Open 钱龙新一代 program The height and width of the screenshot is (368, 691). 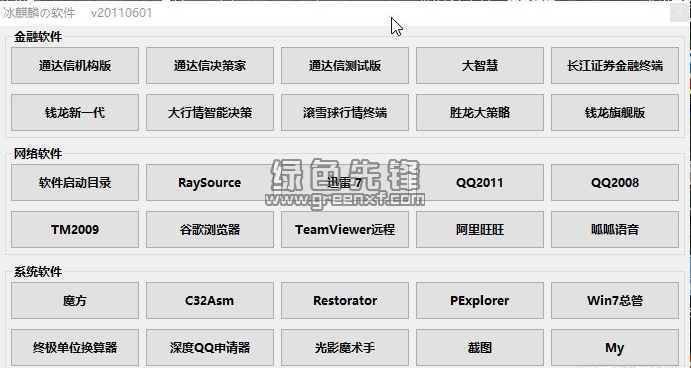coord(75,112)
